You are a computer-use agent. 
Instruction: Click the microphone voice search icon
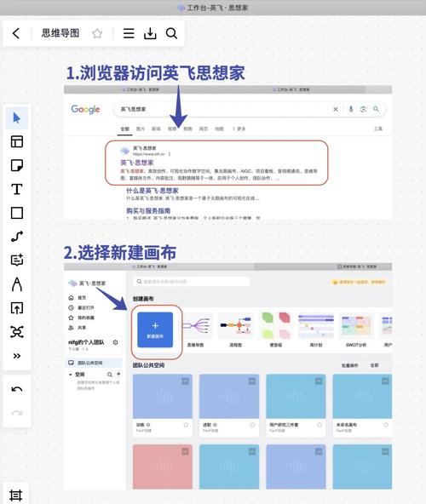pyautogui.click(x=351, y=109)
